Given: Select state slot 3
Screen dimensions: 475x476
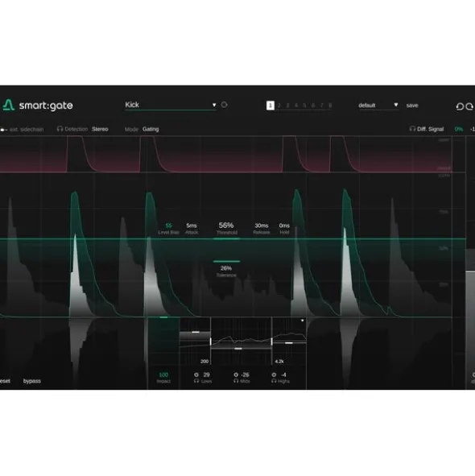Looking at the screenshot, I should [287, 106].
